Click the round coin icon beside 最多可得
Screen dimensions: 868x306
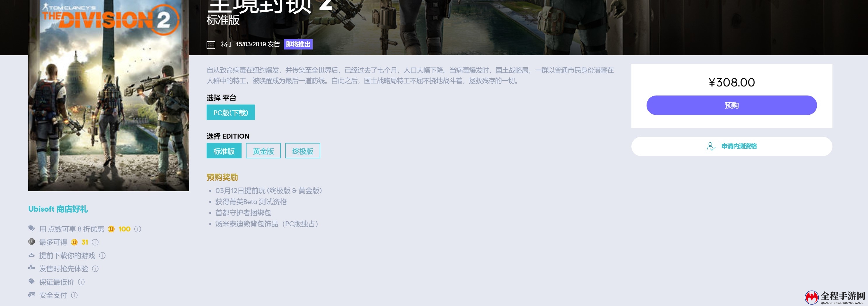coord(32,241)
